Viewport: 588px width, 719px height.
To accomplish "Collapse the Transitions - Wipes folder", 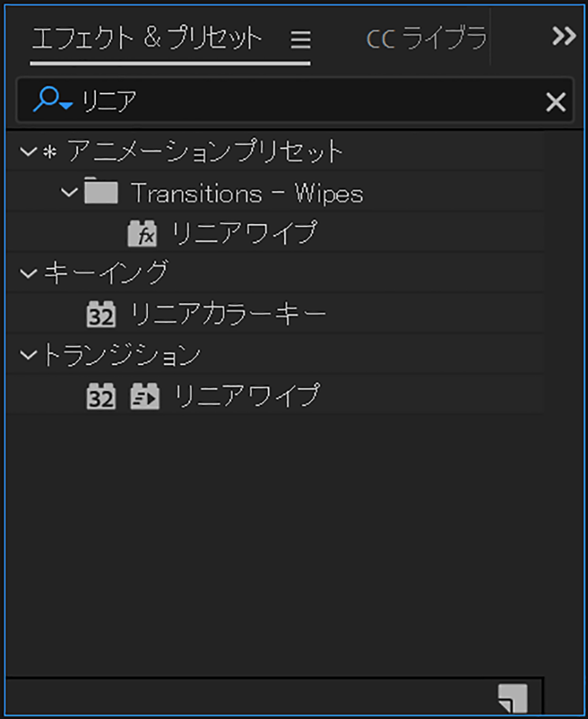I will point(69,193).
